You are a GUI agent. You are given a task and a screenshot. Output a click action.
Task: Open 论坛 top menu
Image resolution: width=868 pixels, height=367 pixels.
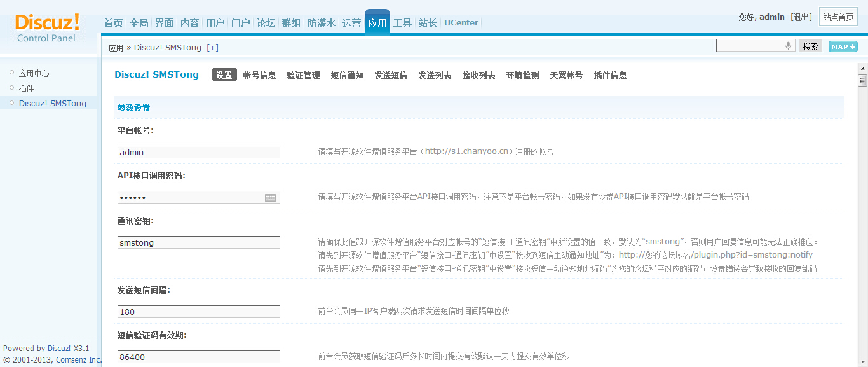(x=266, y=23)
